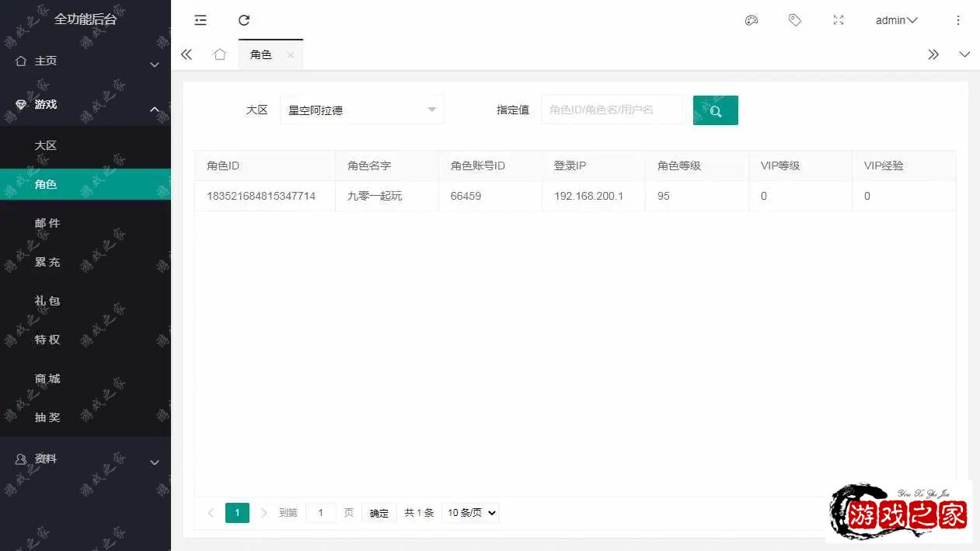Click inside the 角色ID/角色名/用户名 input field
The image size is (980, 551).
(612, 110)
